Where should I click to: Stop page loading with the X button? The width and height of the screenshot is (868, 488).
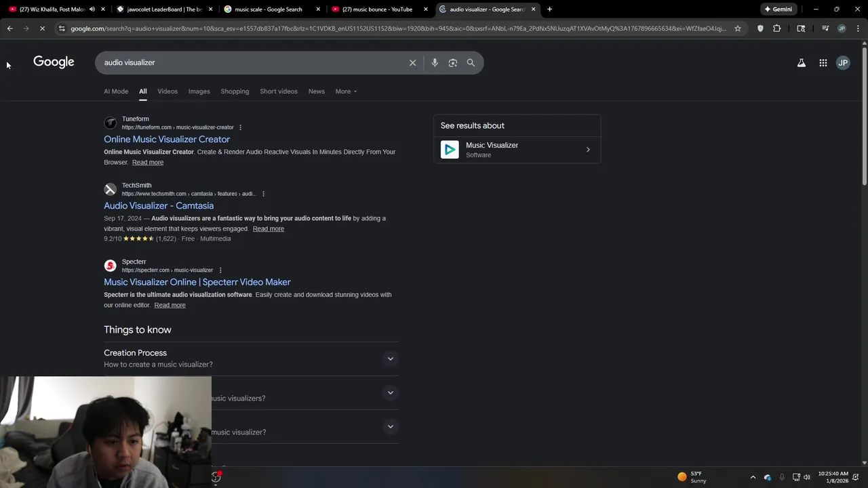[x=42, y=28]
